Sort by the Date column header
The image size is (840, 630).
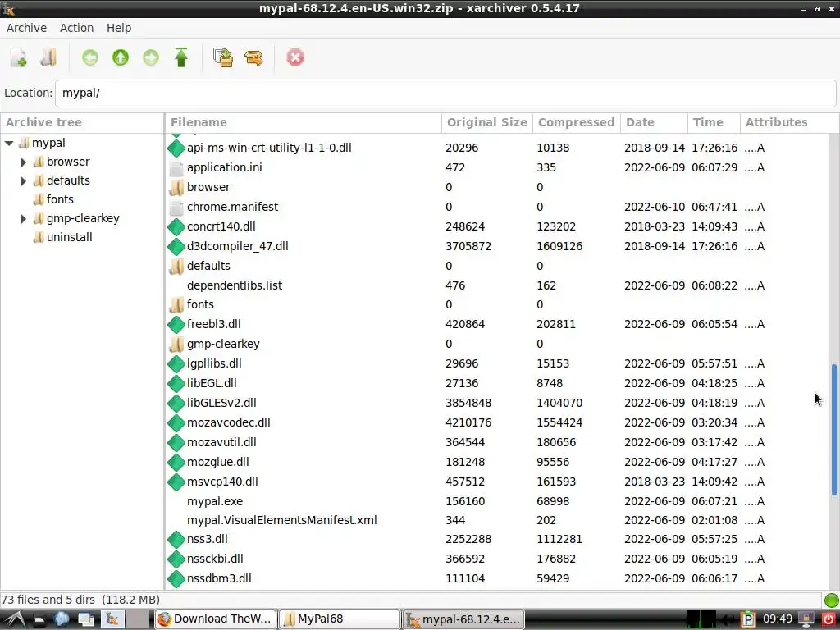point(654,123)
